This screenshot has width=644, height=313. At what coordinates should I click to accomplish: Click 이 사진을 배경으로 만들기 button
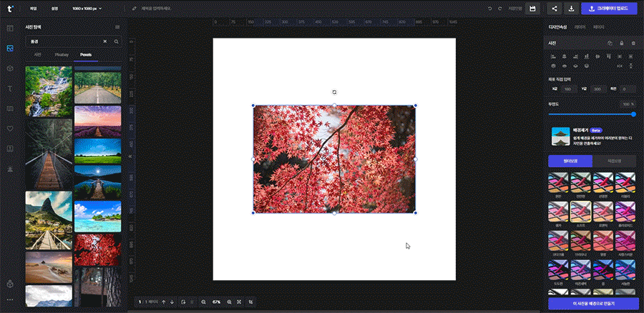[x=592, y=304]
